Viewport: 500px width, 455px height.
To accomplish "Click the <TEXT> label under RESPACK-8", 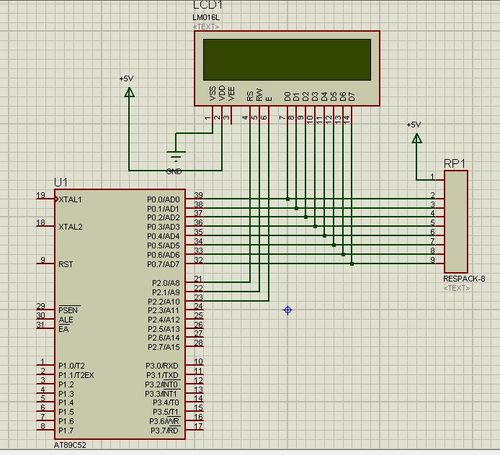I will point(457,288).
